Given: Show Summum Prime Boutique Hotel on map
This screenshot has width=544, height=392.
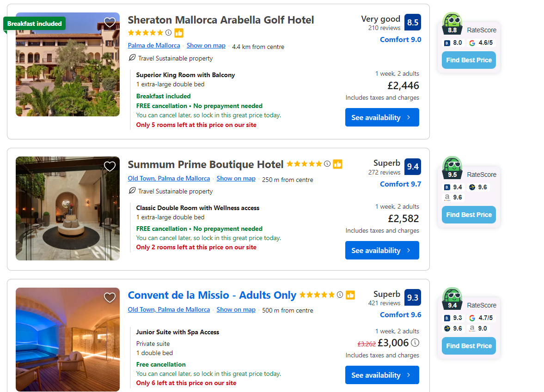Looking at the screenshot, I should pos(236,179).
